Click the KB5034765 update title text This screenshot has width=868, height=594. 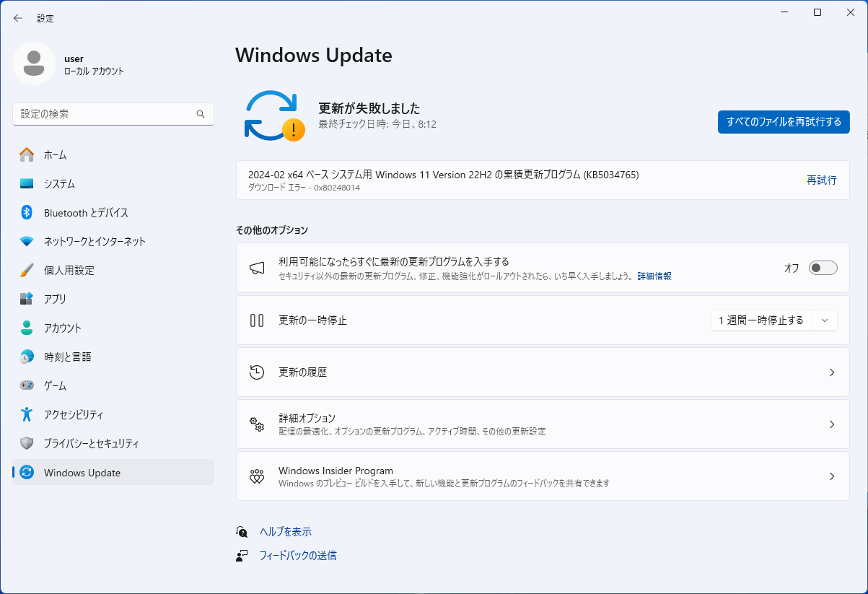coord(443,175)
